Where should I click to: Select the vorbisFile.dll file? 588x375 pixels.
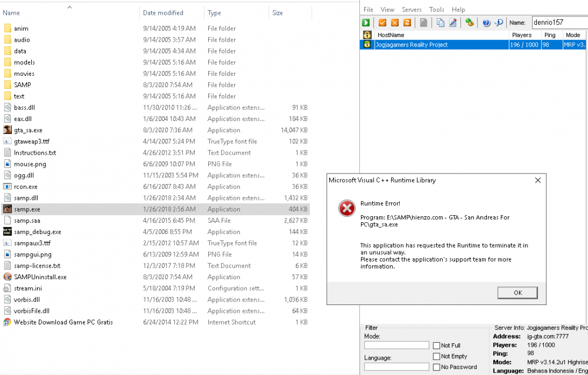click(x=155, y=311)
